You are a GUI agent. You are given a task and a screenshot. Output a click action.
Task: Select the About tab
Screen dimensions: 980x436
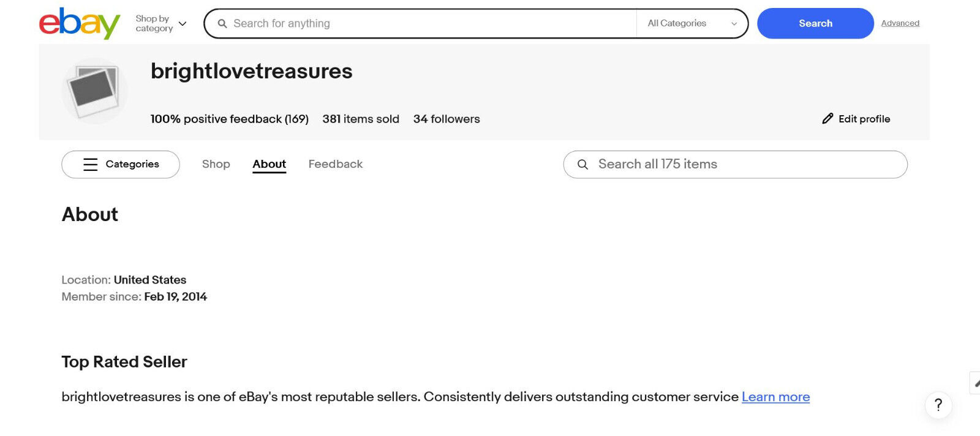click(x=269, y=164)
